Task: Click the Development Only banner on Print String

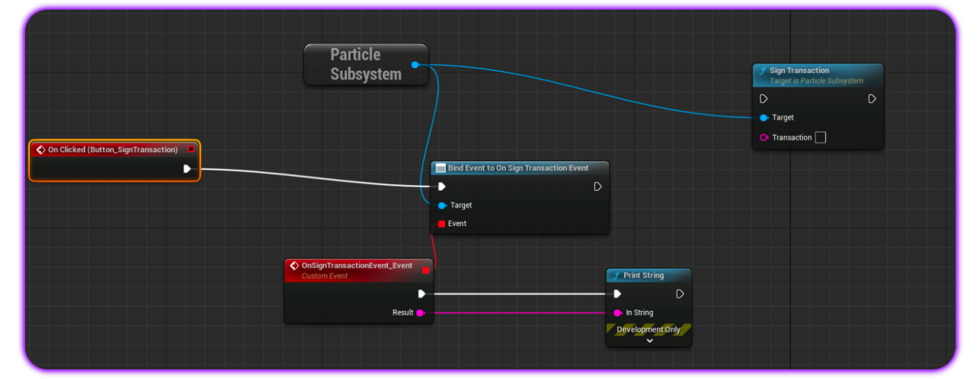Action: pyautogui.click(x=649, y=330)
